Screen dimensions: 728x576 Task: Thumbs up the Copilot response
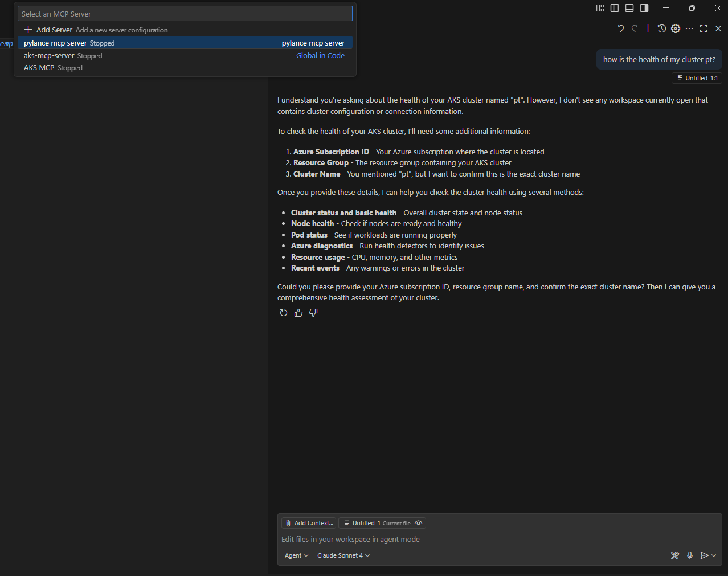[x=298, y=313]
